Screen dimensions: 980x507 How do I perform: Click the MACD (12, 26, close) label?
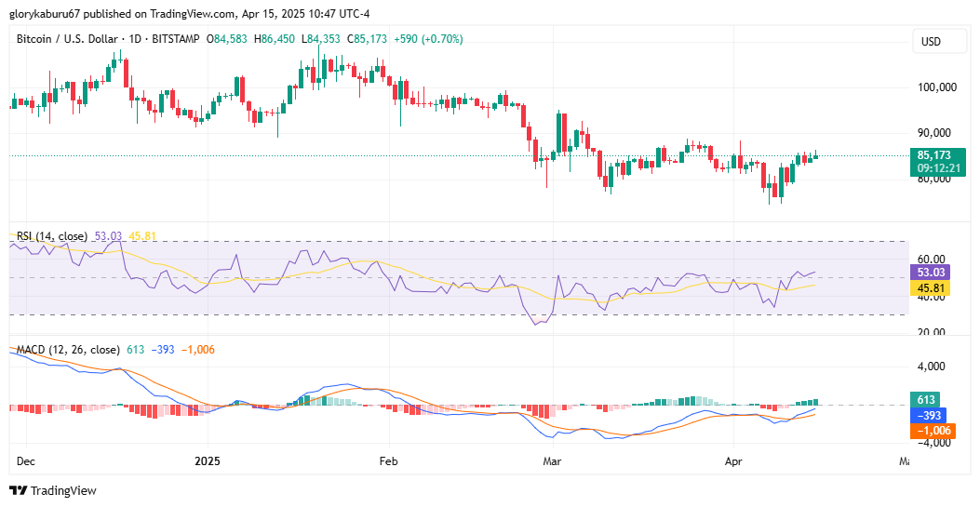68,350
